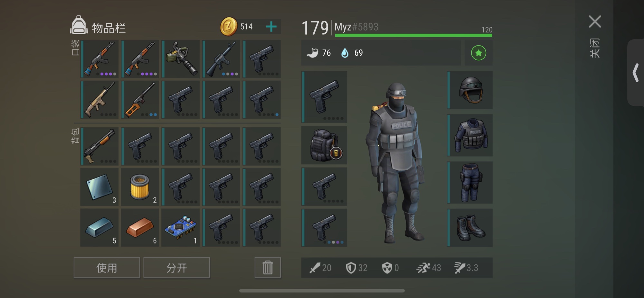Click the green health bar

pyautogui.click(x=413, y=35)
